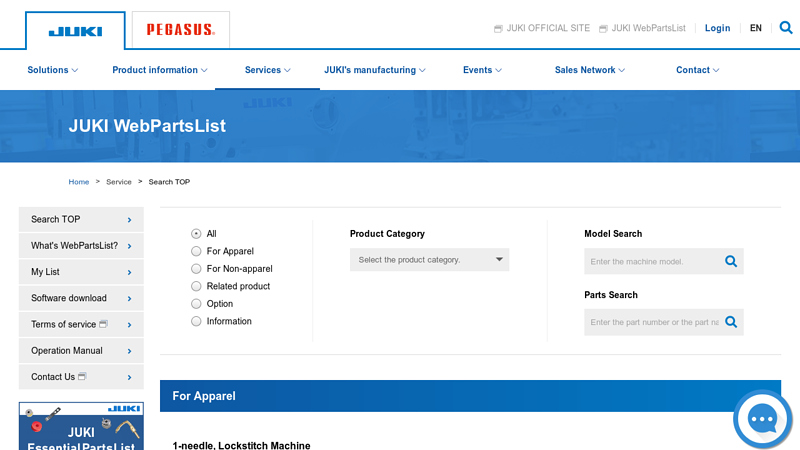Open Search TOP in sidebar
The height and width of the screenshot is (450, 800).
tap(81, 219)
